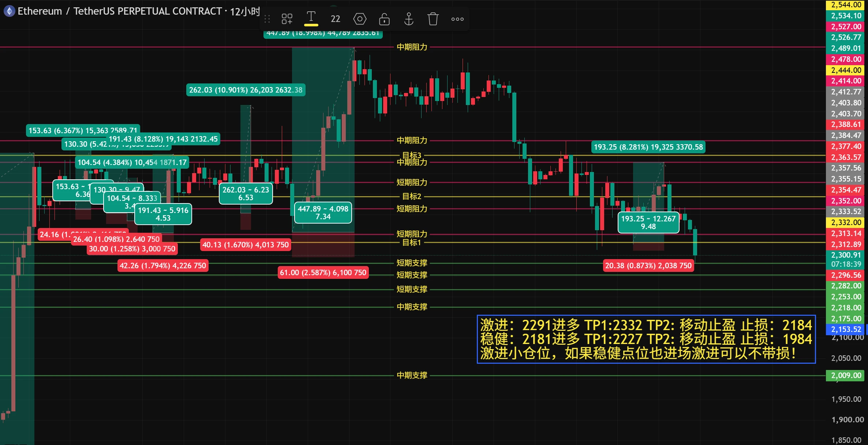The width and height of the screenshot is (868, 445).
Task: Click the 12小时 timeframe label
Action: [245, 12]
